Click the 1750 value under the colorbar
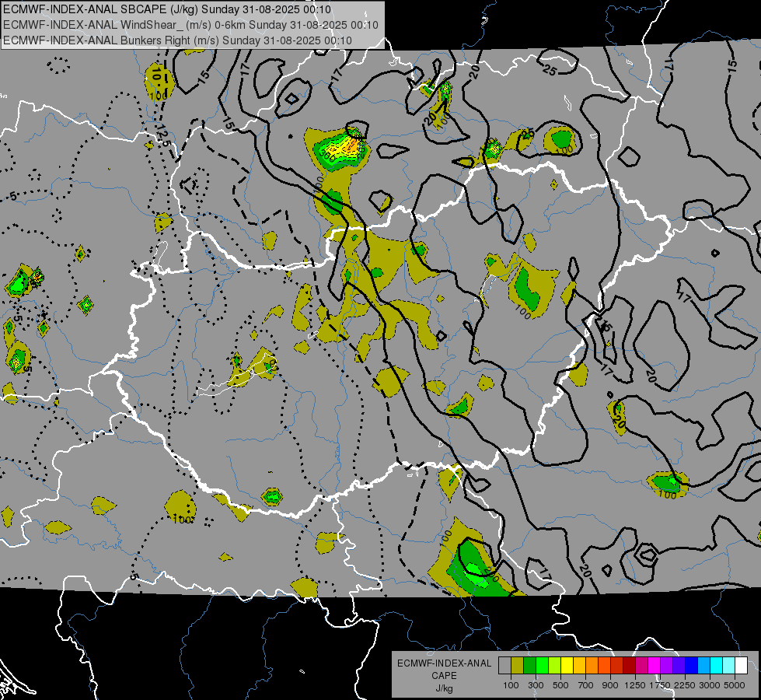 coord(660,685)
